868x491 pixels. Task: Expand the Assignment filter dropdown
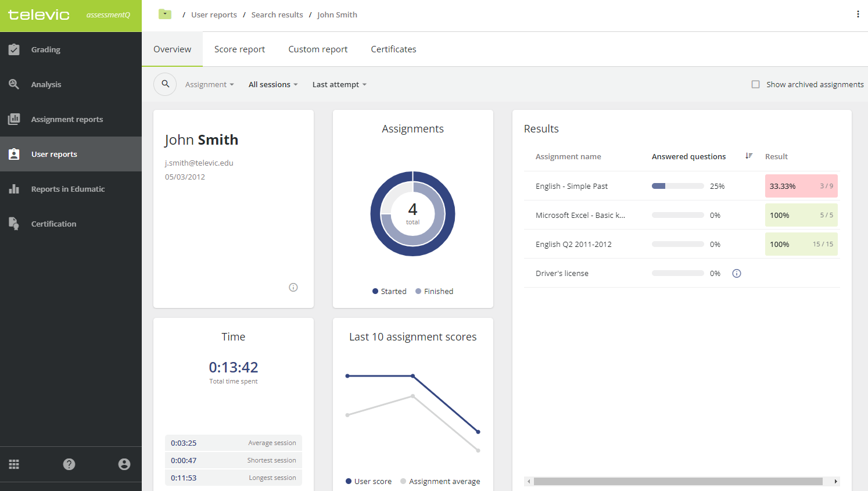pos(209,84)
